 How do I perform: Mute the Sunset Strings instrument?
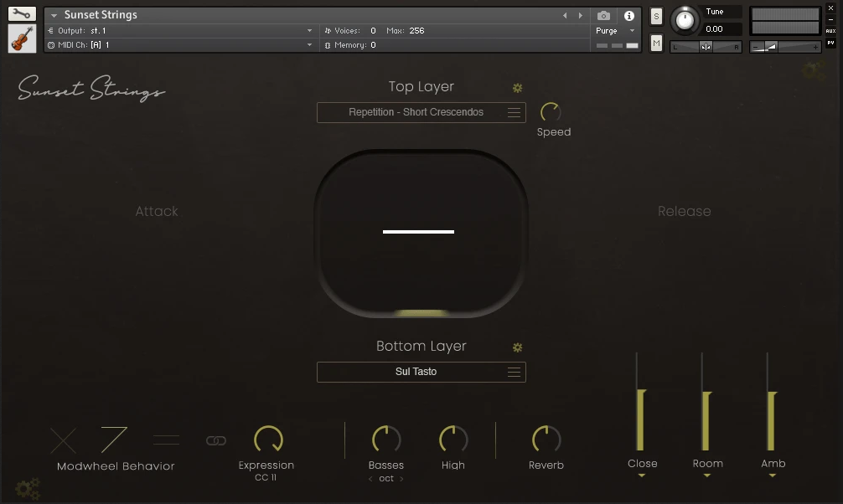click(656, 42)
